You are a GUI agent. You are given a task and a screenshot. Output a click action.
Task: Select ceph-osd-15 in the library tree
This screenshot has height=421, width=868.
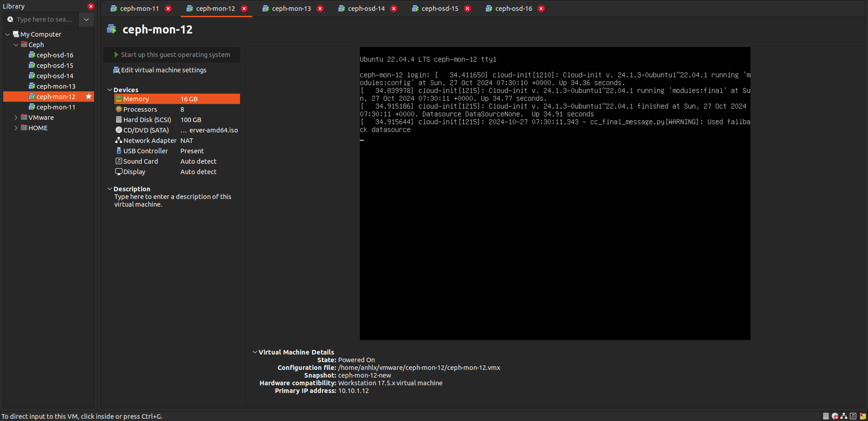pyautogui.click(x=55, y=66)
